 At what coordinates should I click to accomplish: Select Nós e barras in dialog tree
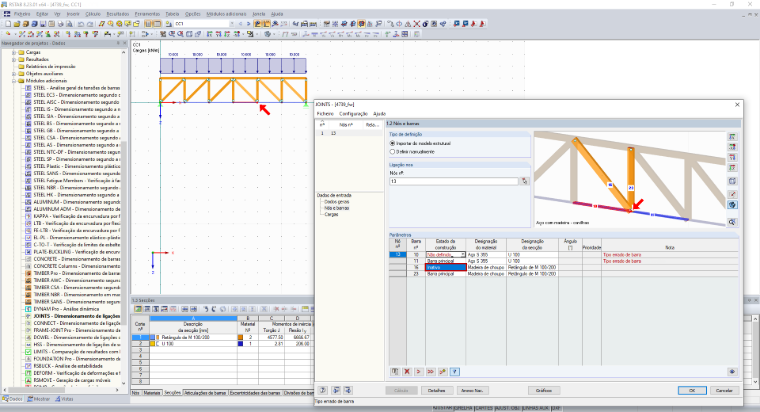[x=336, y=208]
